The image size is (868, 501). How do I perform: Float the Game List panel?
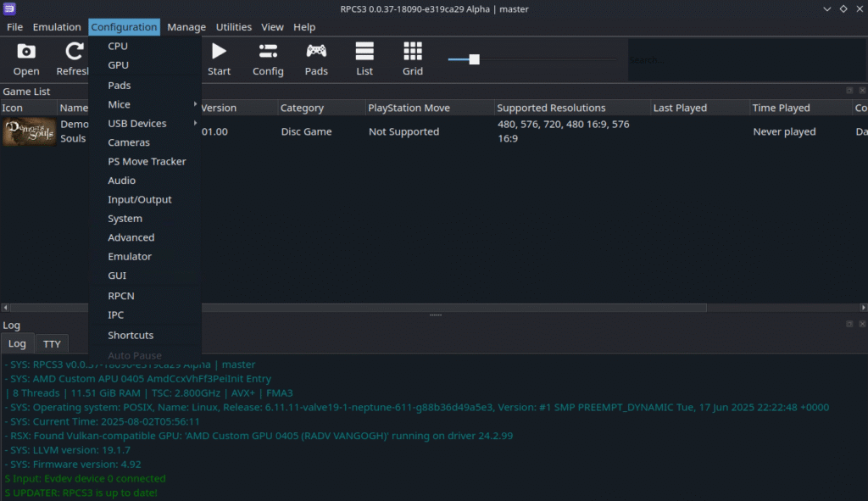pos(849,90)
